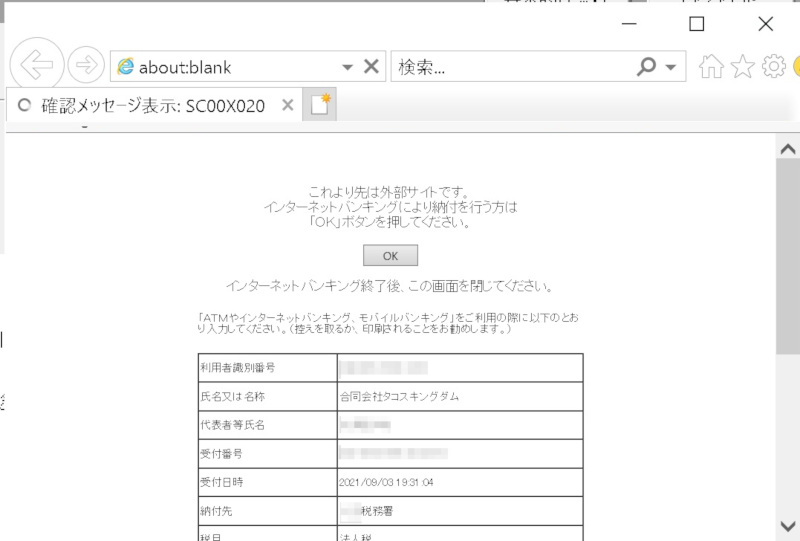Go forward with the forward arrow button

coord(86,65)
